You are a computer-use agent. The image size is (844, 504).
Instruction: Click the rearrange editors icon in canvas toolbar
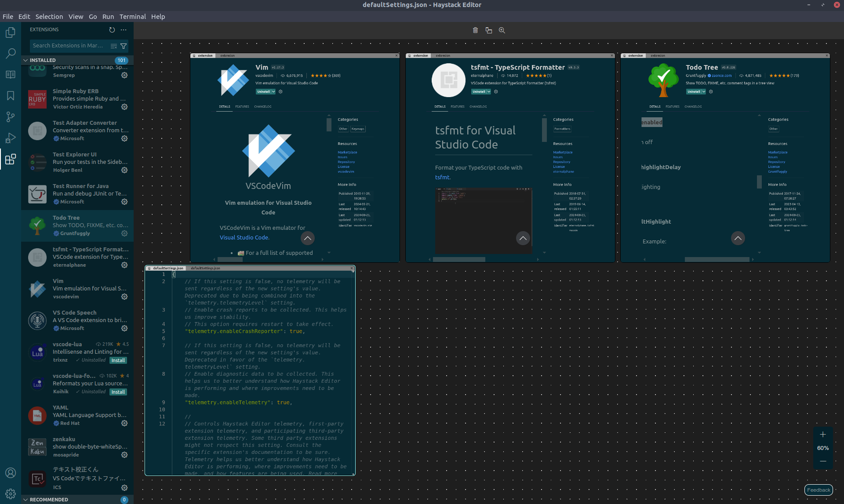[x=488, y=30]
